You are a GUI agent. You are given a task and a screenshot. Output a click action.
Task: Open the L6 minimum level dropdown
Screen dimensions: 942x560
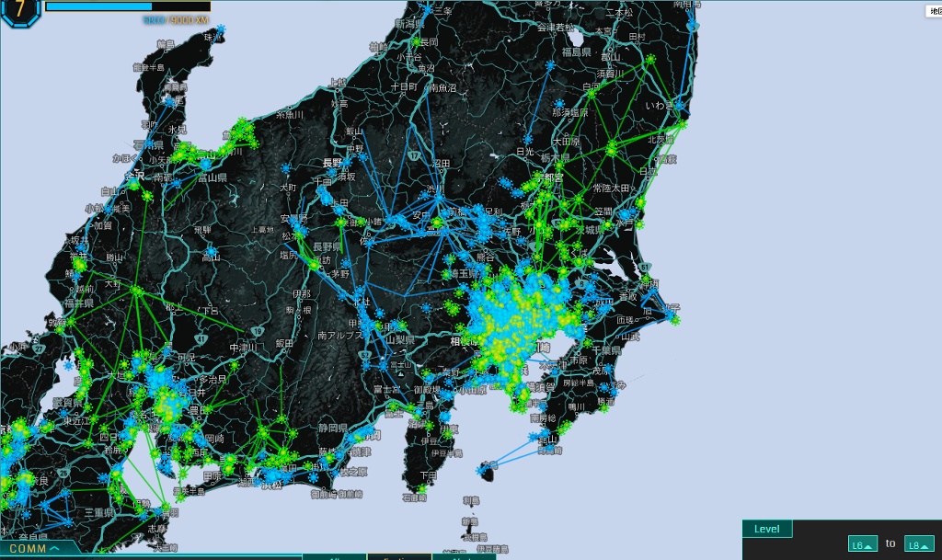(862, 544)
